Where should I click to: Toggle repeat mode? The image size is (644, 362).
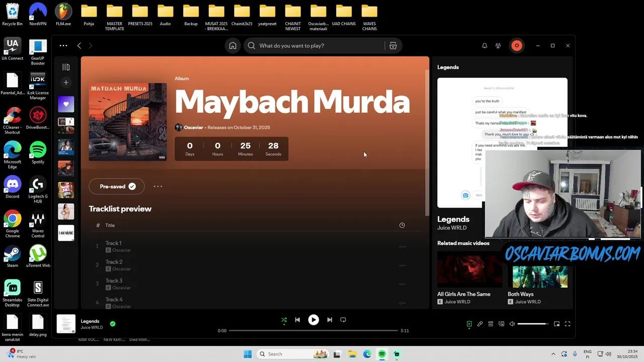pyautogui.click(x=343, y=320)
